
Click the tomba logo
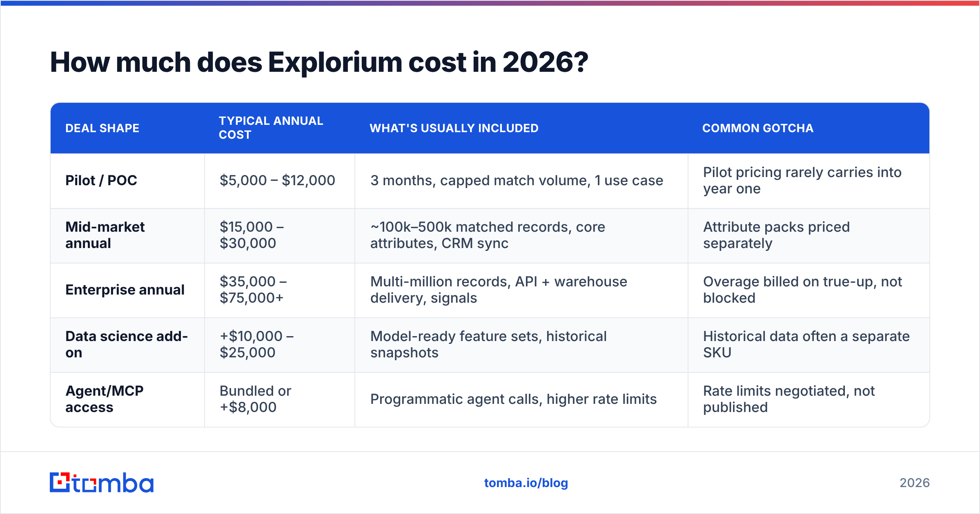pyautogui.click(x=102, y=483)
